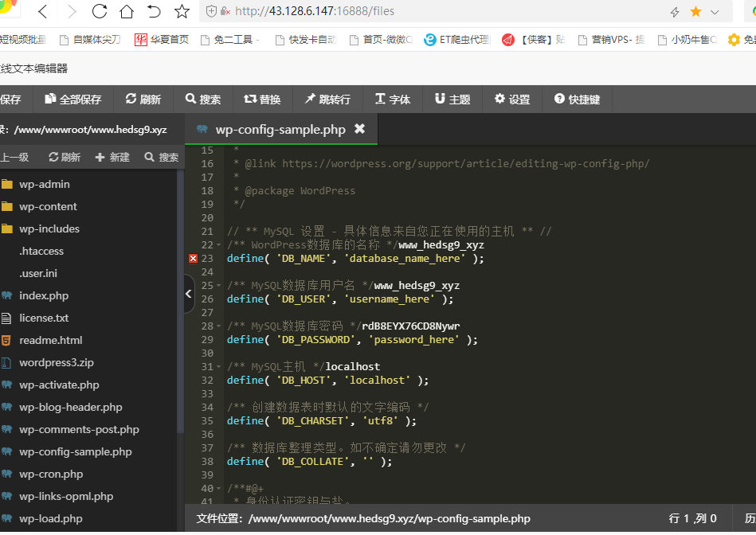Open 主题 theme toolbar button
The width and height of the screenshot is (756, 535).
[452, 100]
